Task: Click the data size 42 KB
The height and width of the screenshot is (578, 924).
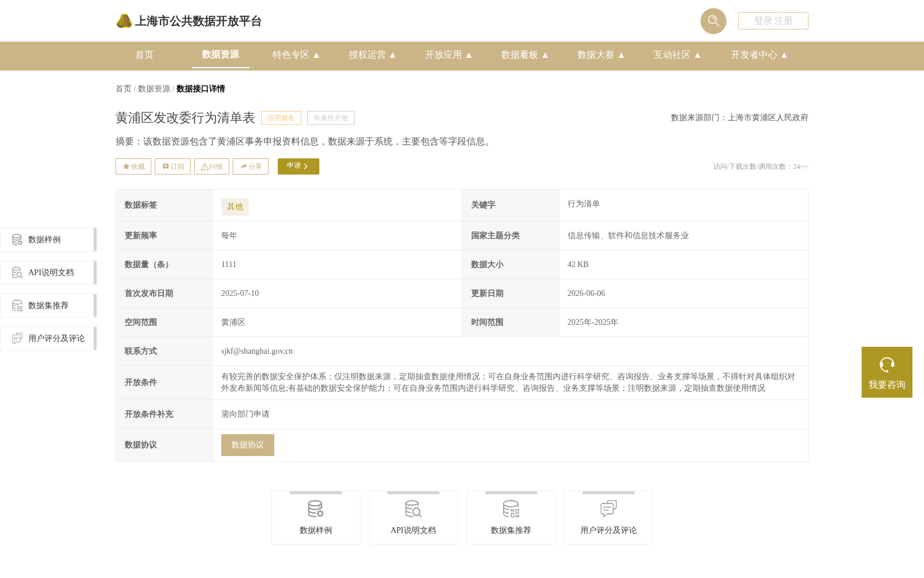Action: [578, 265]
